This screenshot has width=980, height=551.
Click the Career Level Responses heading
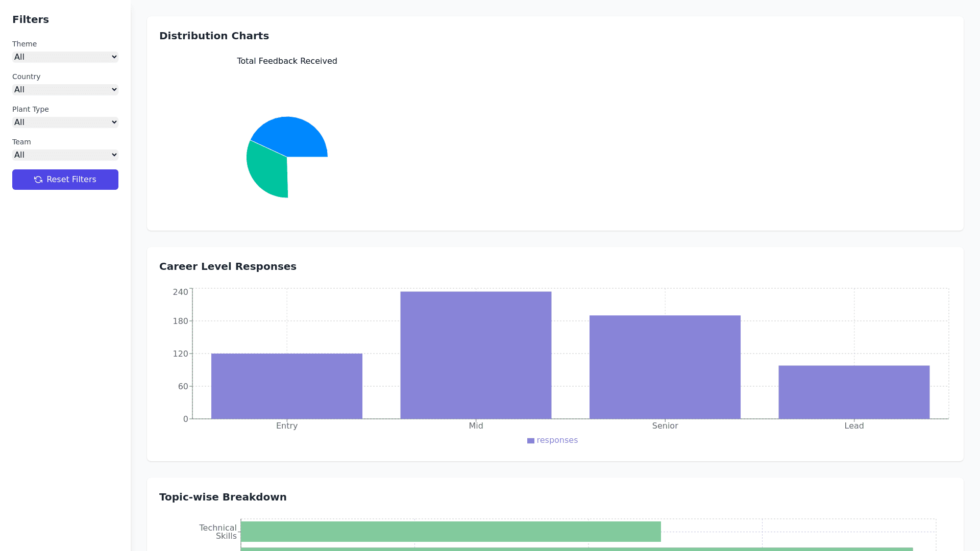pos(228,266)
